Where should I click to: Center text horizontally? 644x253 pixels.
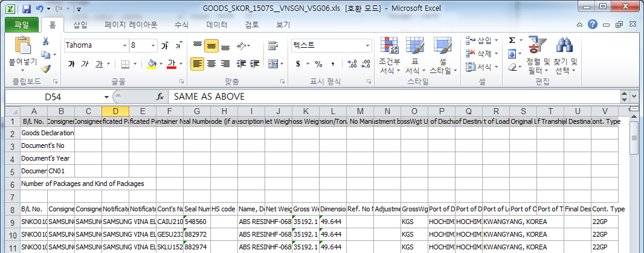pos(211,63)
